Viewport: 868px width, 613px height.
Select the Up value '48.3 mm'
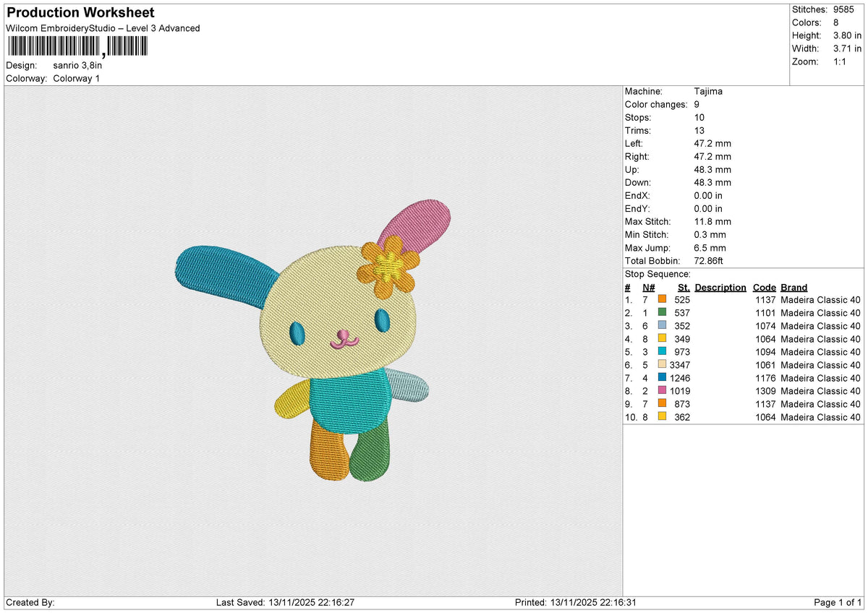coord(712,169)
